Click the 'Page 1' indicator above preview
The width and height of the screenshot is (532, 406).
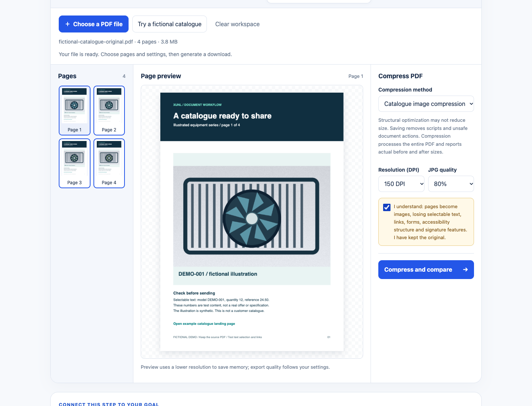pos(356,76)
